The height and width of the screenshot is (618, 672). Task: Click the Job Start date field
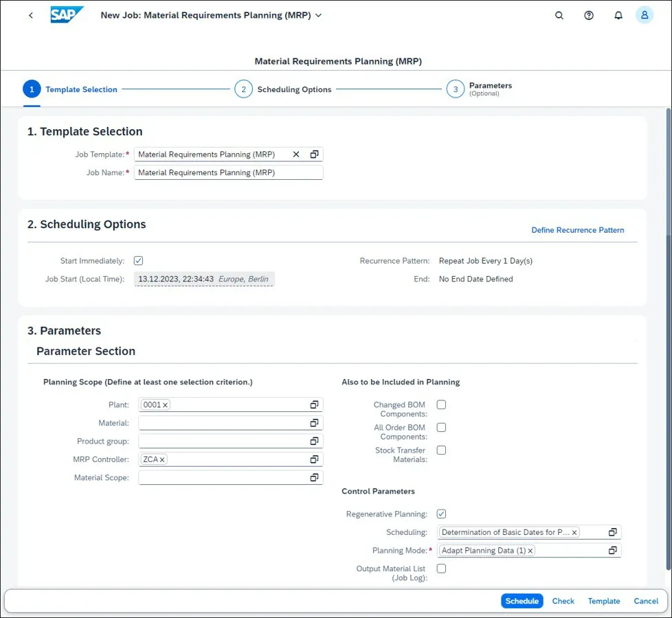coord(204,279)
